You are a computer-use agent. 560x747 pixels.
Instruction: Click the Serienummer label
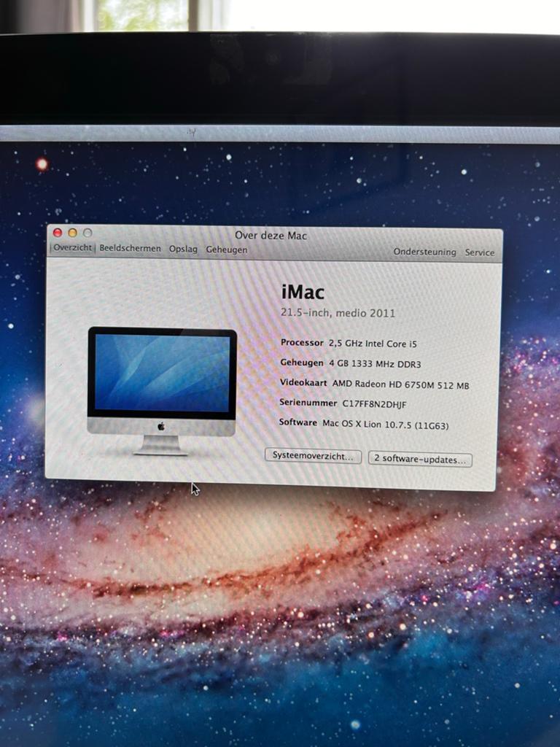308,403
